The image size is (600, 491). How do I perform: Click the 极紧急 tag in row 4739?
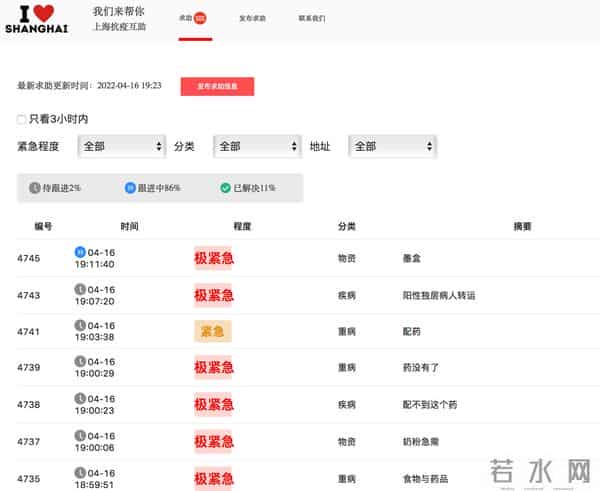tap(214, 367)
